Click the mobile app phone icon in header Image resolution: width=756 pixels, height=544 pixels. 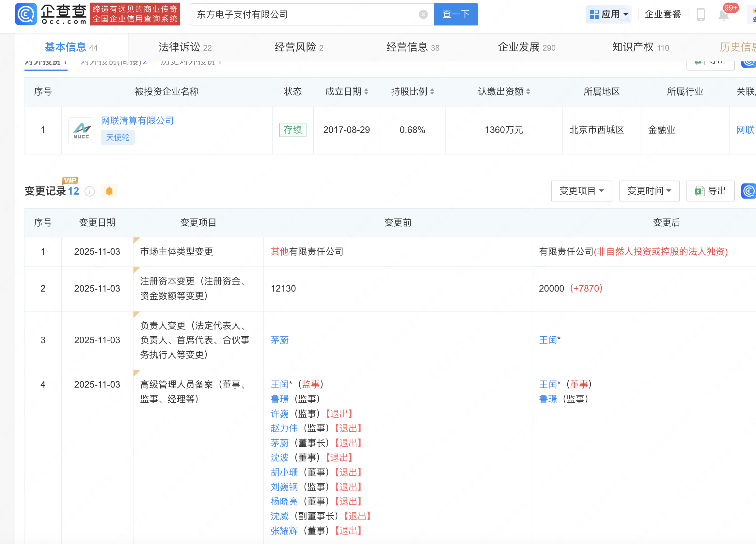(700, 14)
